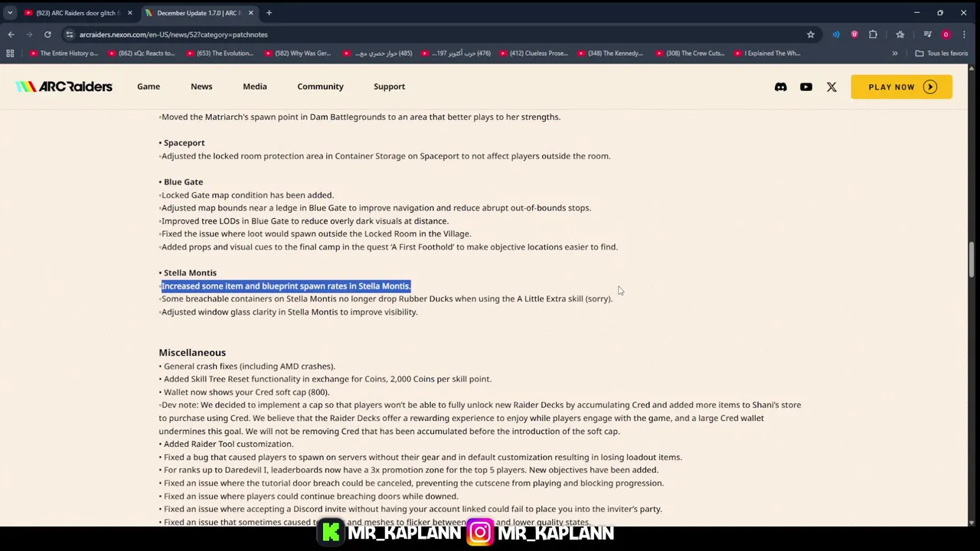Expand the hidden bookmarks chevron

[x=894, y=54]
